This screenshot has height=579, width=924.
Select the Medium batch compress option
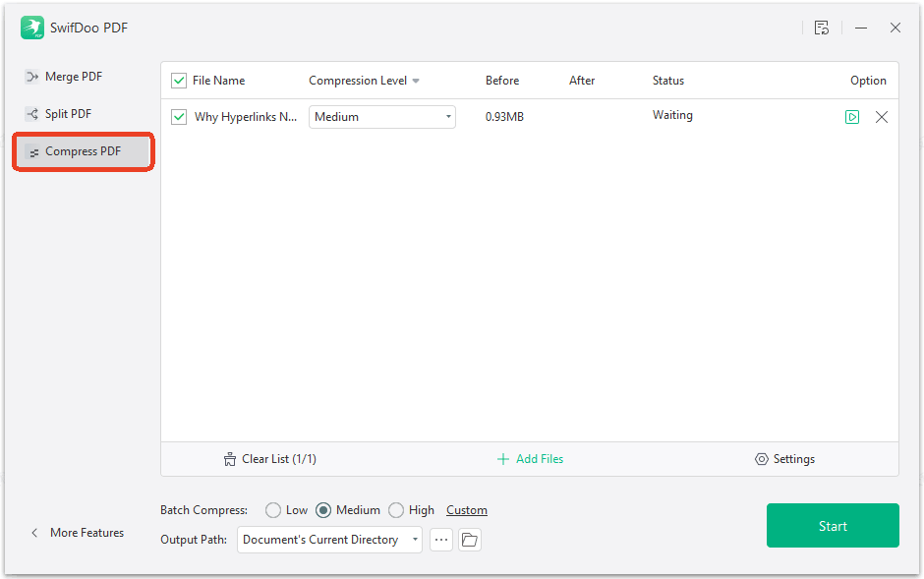[x=323, y=510]
